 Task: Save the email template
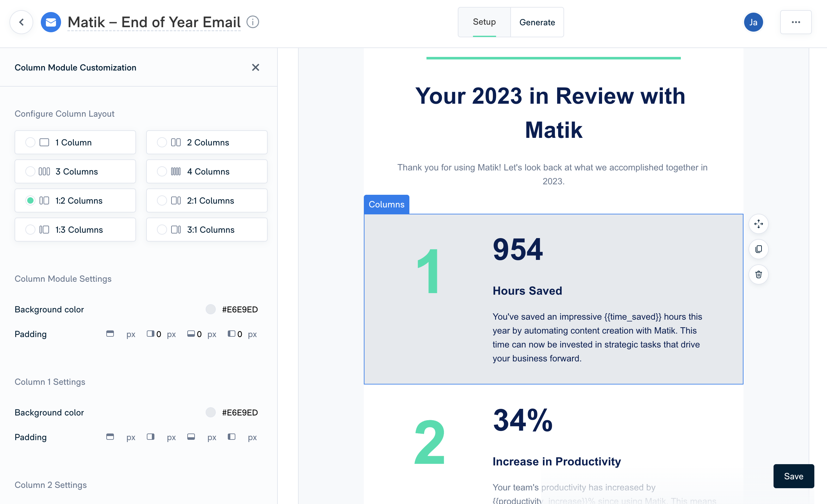(793, 476)
